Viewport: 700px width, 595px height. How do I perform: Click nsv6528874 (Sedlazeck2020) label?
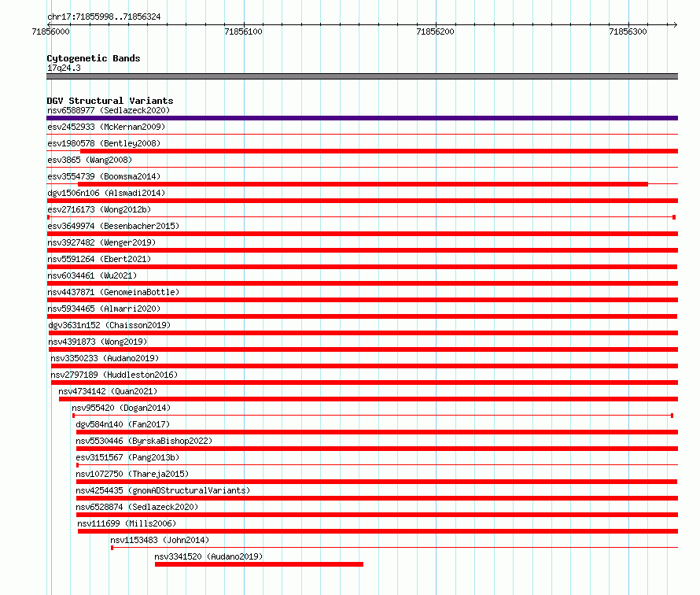click(x=137, y=507)
